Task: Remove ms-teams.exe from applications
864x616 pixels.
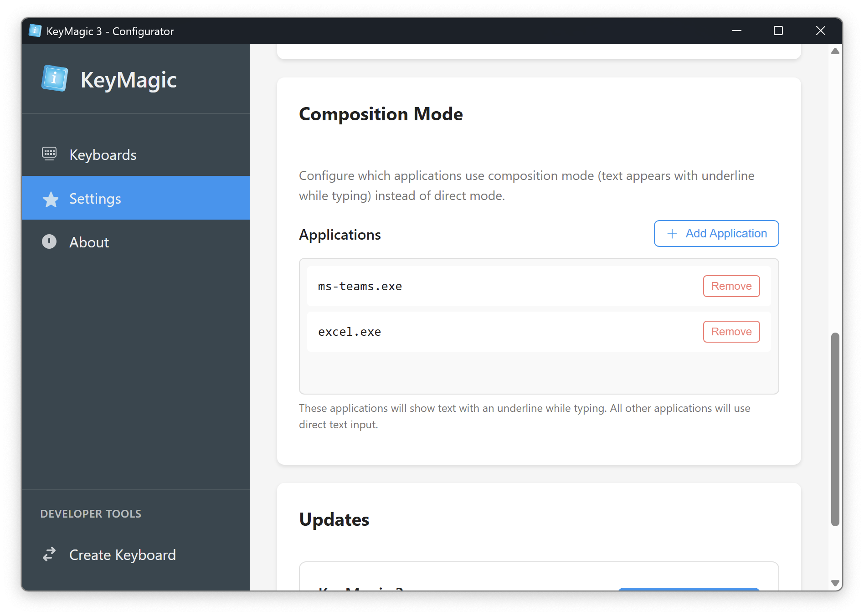Action: click(731, 286)
